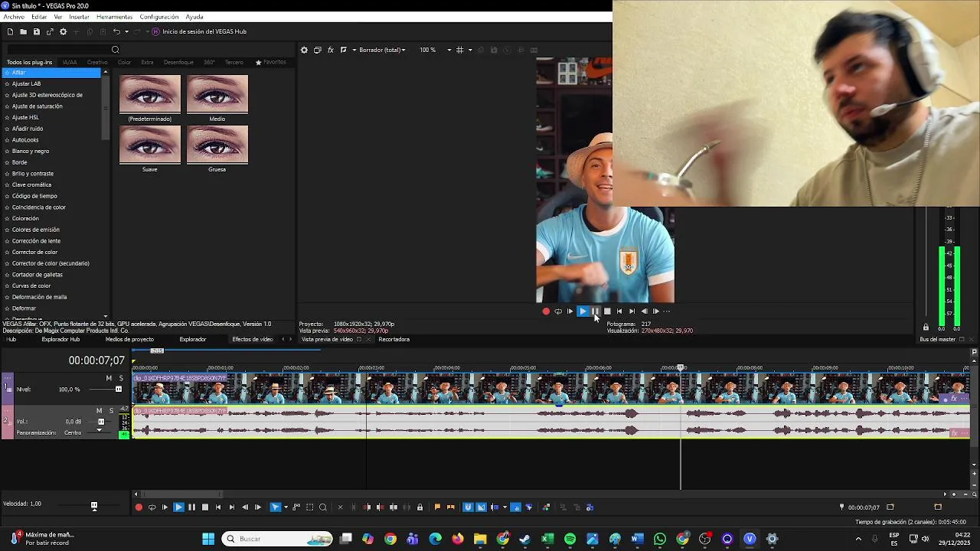Choose the (Predeterminado) preset thumbnail
This screenshot has width=980, height=551.
click(x=150, y=94)
